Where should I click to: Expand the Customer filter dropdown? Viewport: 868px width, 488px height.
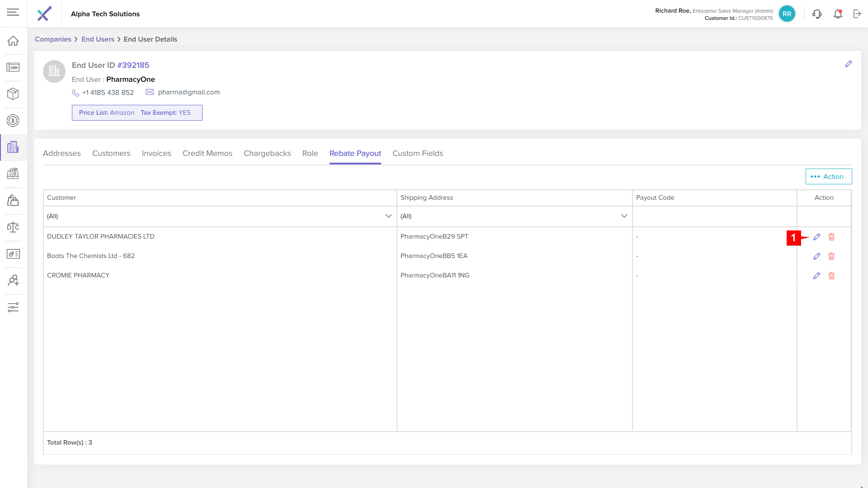pyautogui.click(x=388, y=216)
